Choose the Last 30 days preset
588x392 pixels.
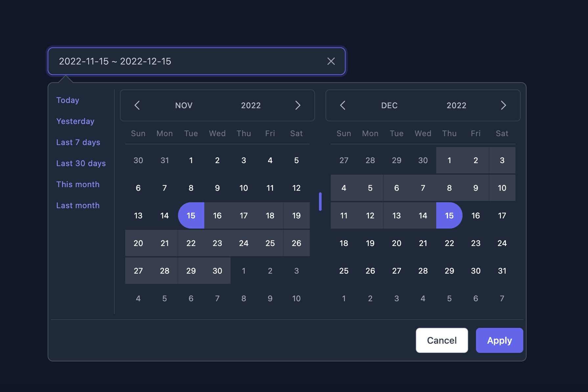(x=81, y=163)
